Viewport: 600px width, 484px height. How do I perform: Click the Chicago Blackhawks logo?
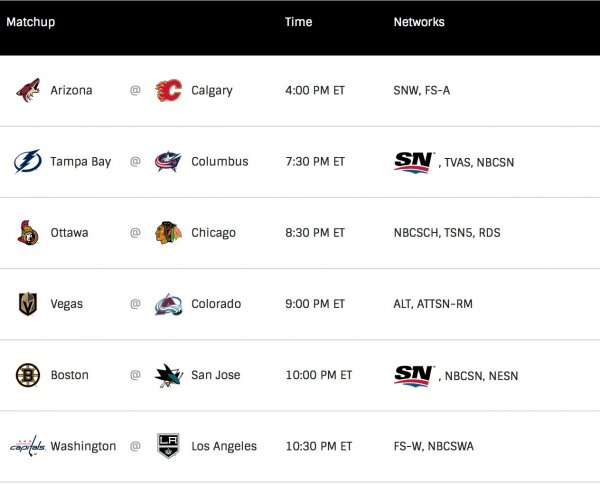click(x=169, y=233)
